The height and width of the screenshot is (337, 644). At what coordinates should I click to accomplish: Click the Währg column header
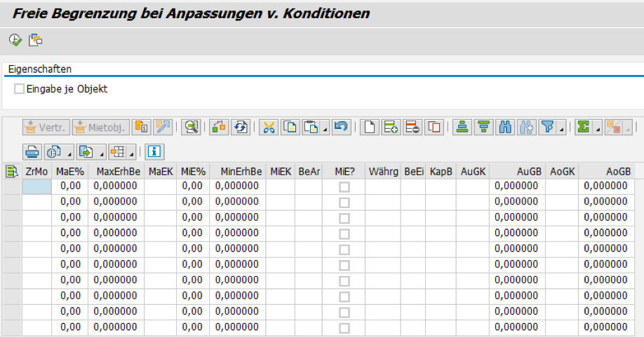coord(383,172)
